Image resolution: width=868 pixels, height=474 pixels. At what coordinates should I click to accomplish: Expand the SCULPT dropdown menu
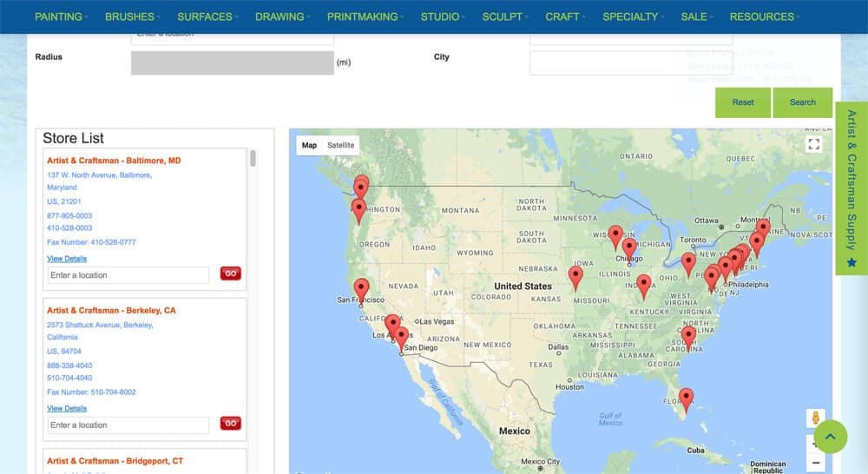pos(504,16)
